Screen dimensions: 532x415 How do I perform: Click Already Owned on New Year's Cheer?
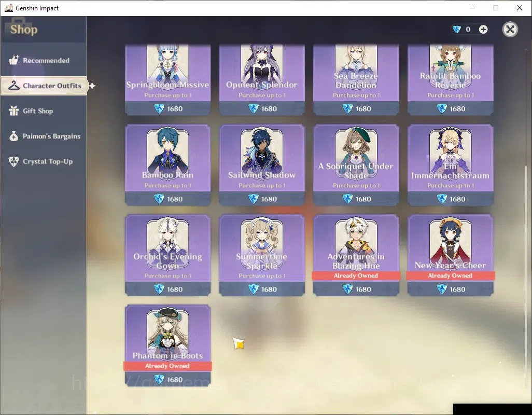[x=450, y=275]
